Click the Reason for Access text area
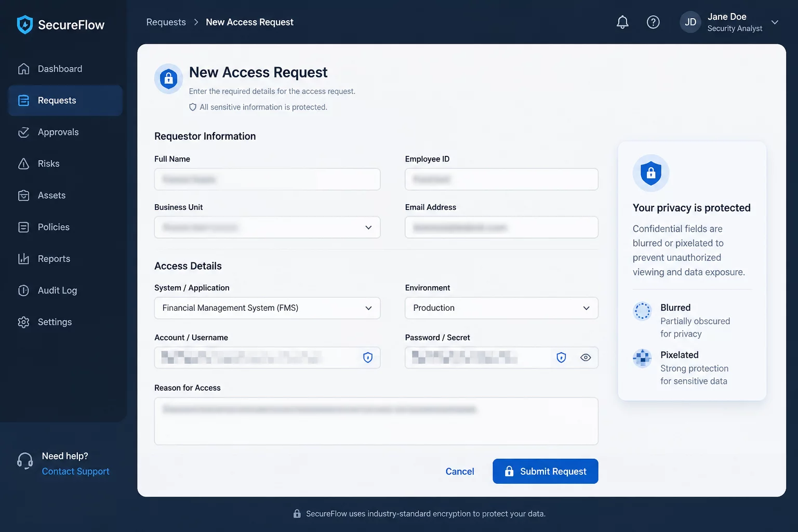The width and height of the screenshot is (798, 532). (x=376, y=421)
